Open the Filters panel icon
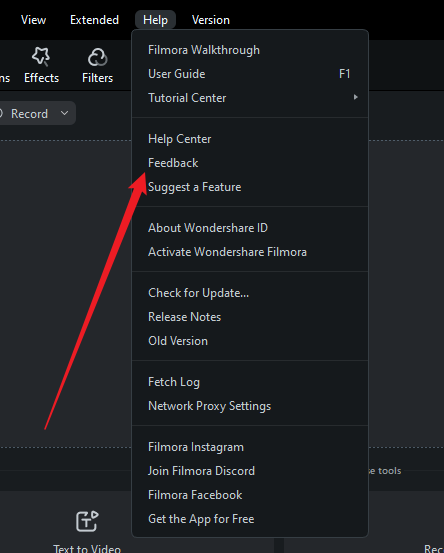444x553 pixels. [x=97, y=57]
